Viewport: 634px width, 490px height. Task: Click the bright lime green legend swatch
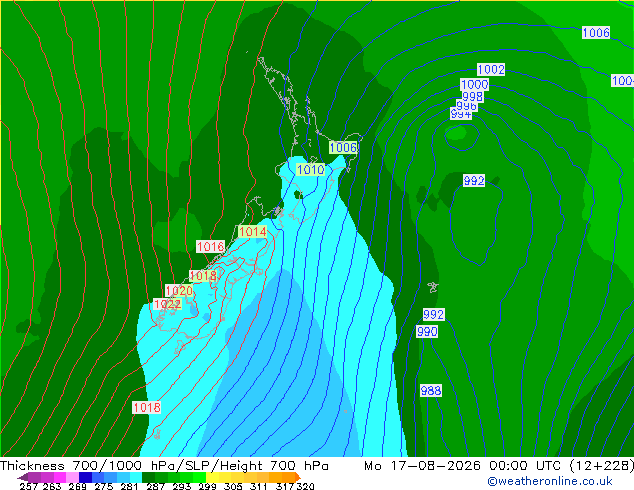tap(199, 477)
